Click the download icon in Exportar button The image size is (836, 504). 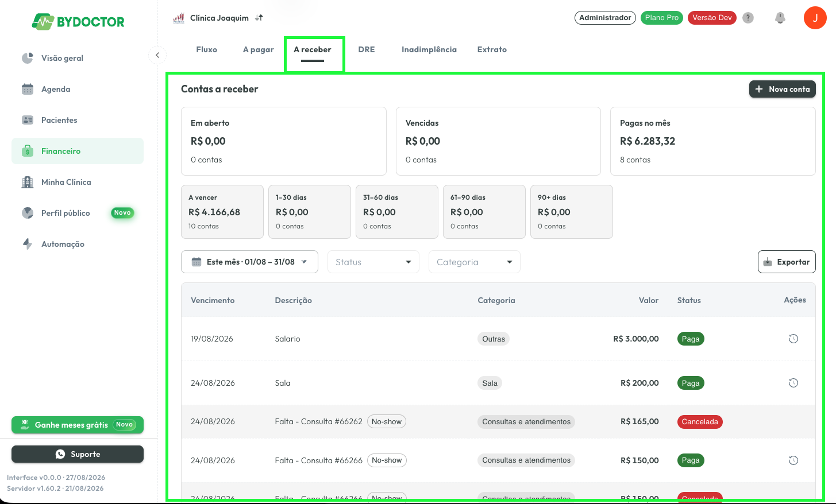(768, 262)
